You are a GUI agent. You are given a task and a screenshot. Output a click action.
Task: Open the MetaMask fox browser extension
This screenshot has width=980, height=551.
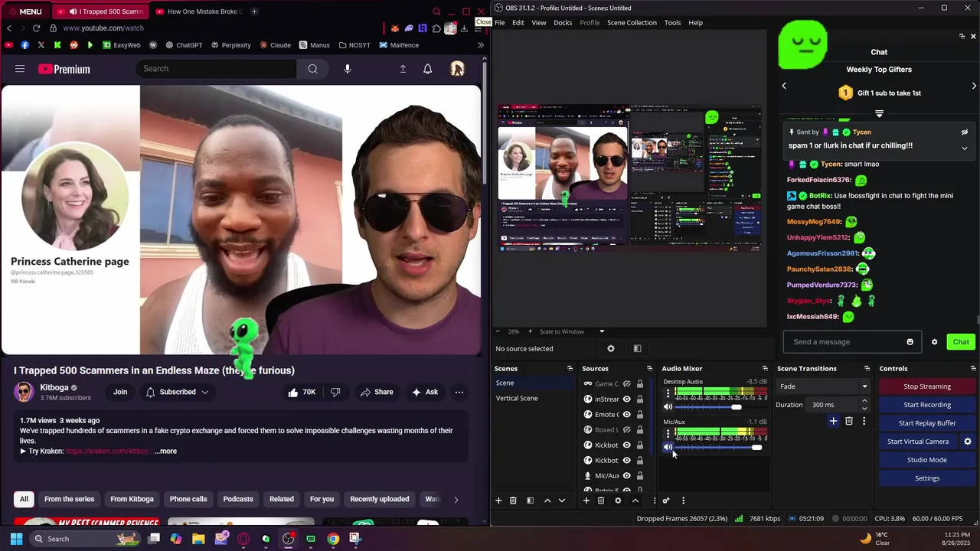[394, 28]
